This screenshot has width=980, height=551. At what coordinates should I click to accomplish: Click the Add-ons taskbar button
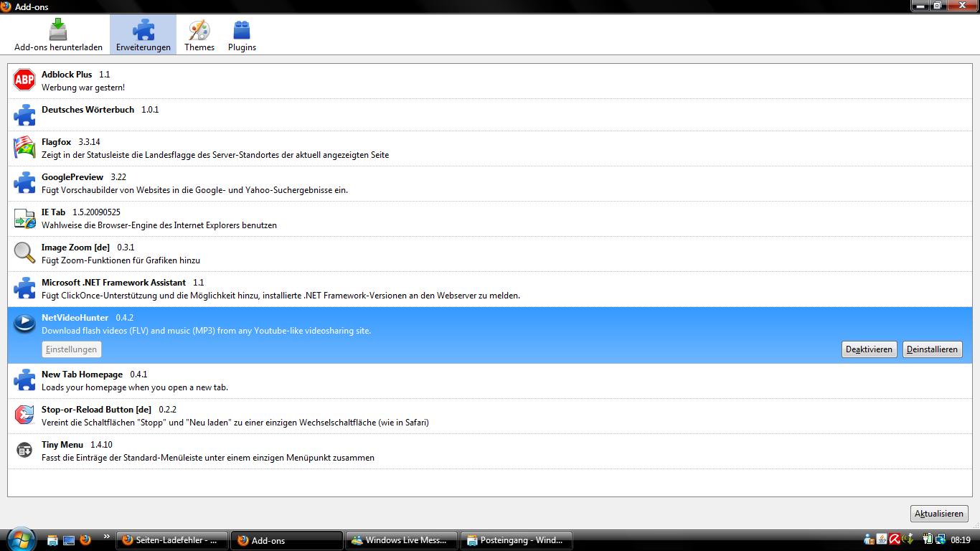click(x=287, y=540)
